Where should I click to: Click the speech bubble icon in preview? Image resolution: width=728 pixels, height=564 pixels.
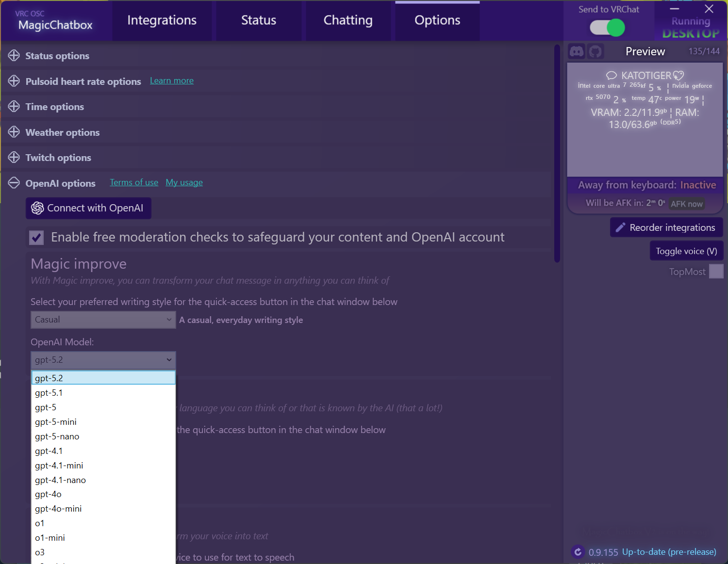point(612,76)
